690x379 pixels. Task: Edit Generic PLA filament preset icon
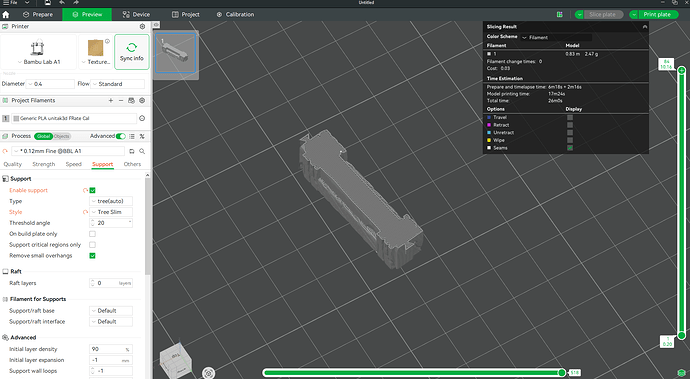pos(142,118)
